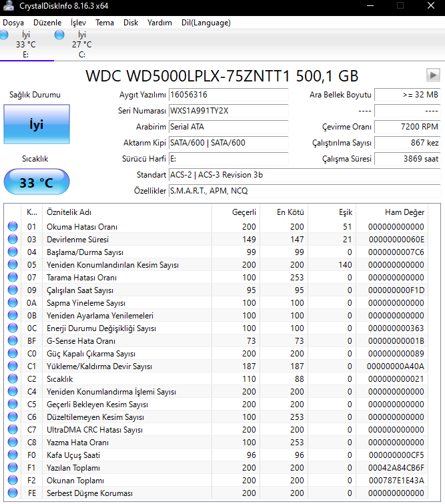Click the Ham Değer column header
Image resolution: width=445 pixels, height=504 pixels.
click(392, 212)
